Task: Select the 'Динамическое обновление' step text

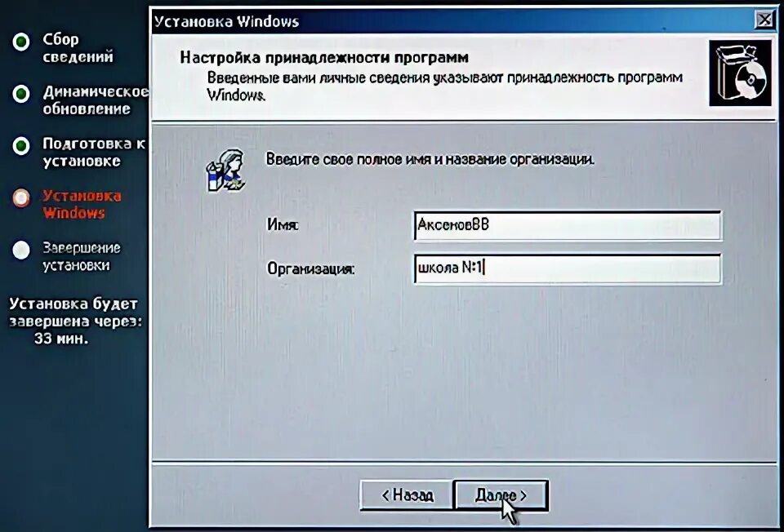Action: tap(95, 100)
